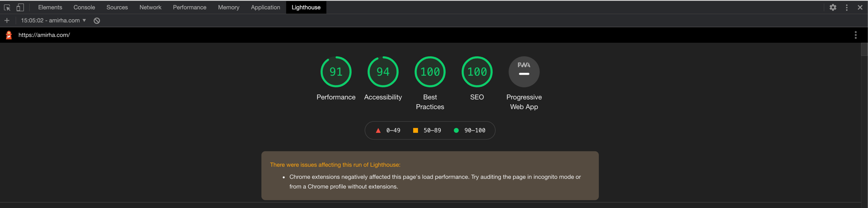Click the red triangle 0–49 legend
Viewport: 868px width, 208px height.
pos(388,130)
